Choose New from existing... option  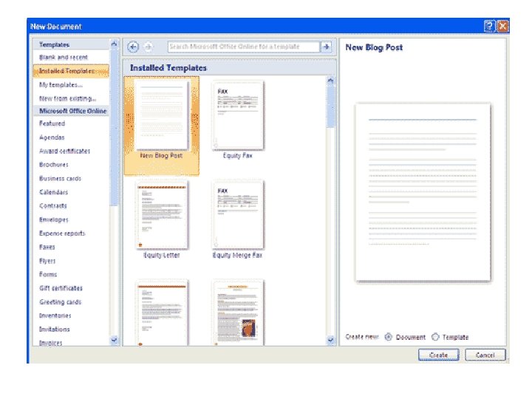(x=67, y=98)
